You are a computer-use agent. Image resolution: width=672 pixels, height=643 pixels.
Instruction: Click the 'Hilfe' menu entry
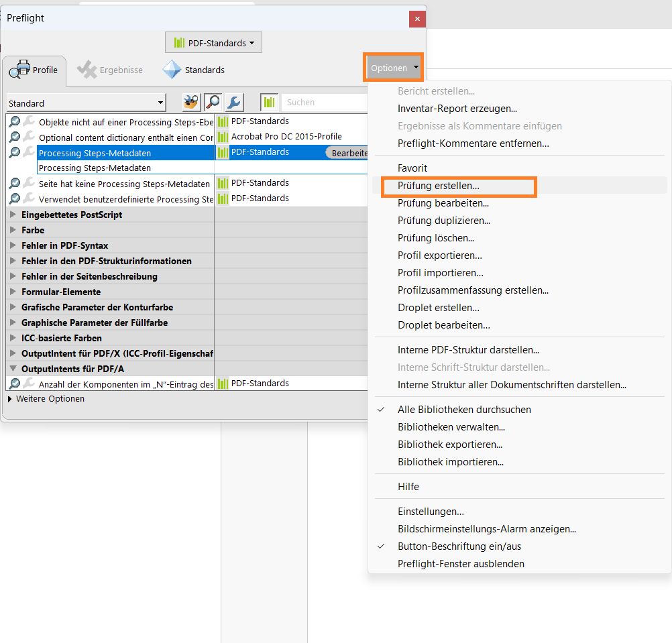408,487
